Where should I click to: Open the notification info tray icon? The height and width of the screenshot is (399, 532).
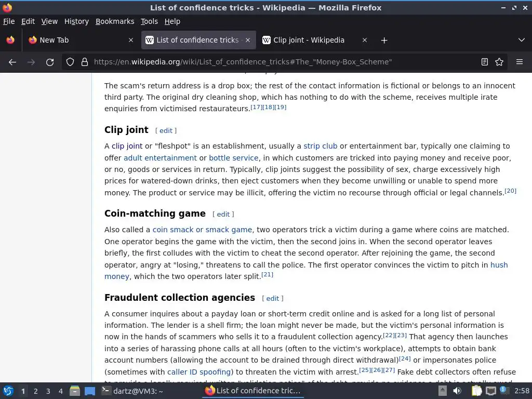click(503, 391)
